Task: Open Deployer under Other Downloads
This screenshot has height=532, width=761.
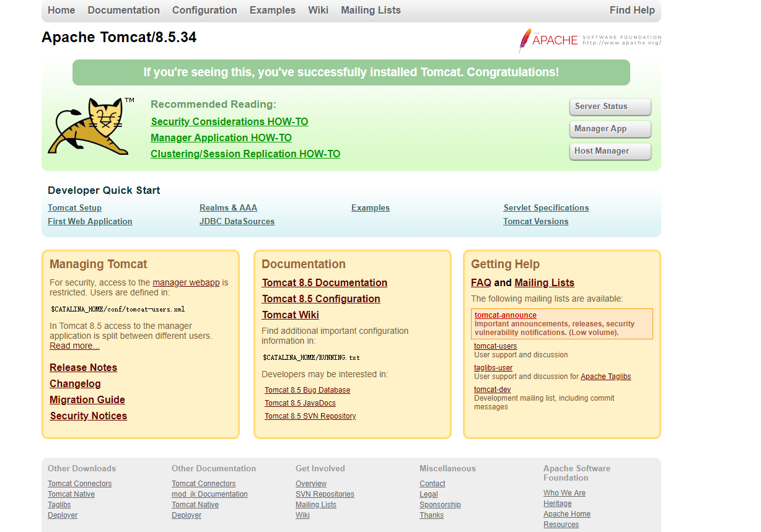Action: [x=63, y=515]
